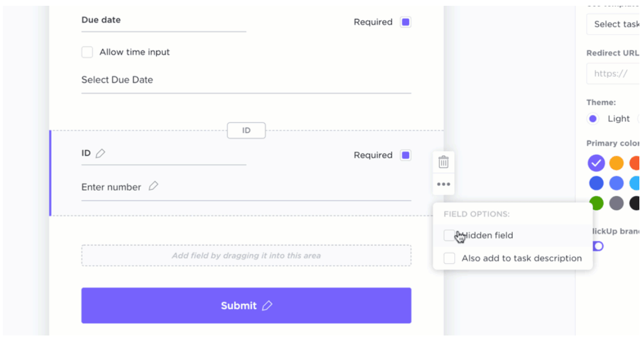Screen dimensions: 644x343
Task: Click the trash icon to delete ID field
Action: click(443, 162)
